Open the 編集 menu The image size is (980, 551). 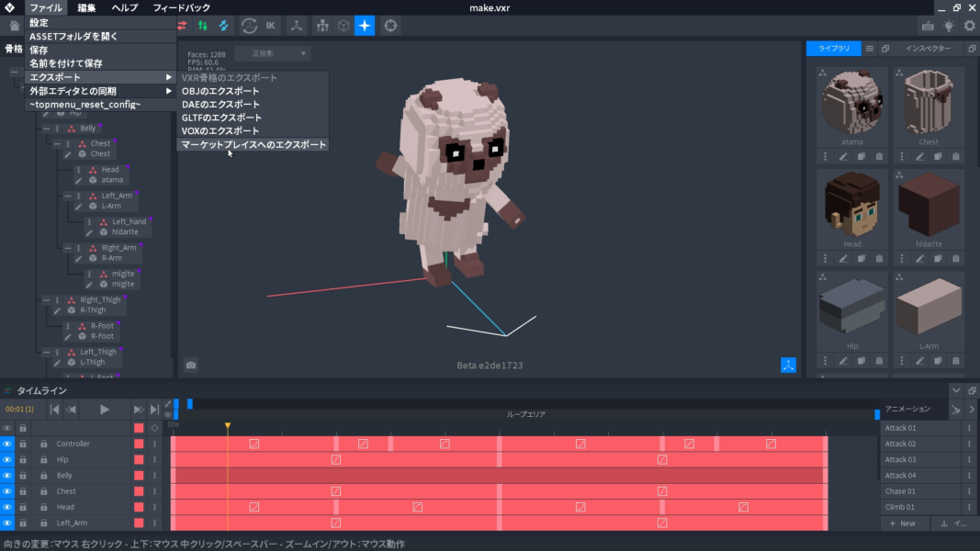coord(86,7)
